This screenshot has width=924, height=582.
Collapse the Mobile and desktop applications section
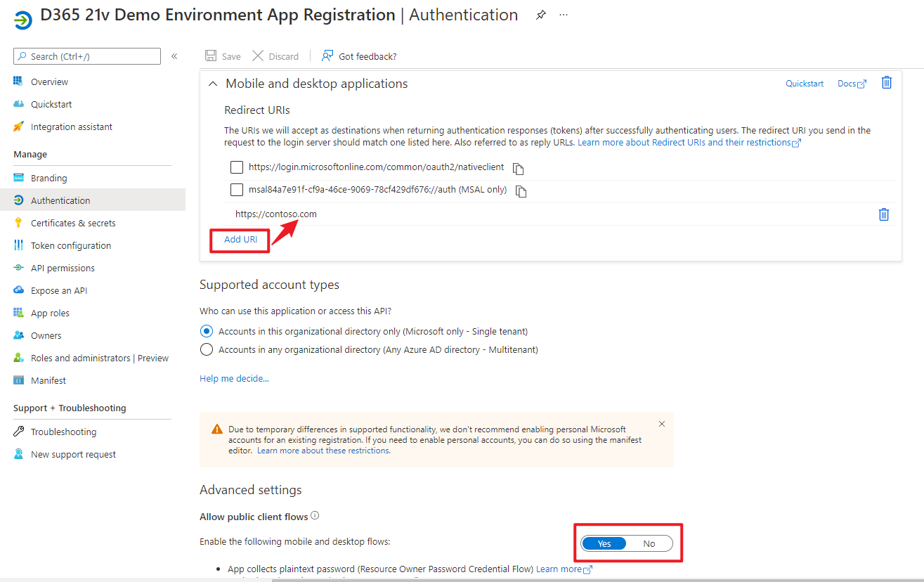tap(213, 84)
